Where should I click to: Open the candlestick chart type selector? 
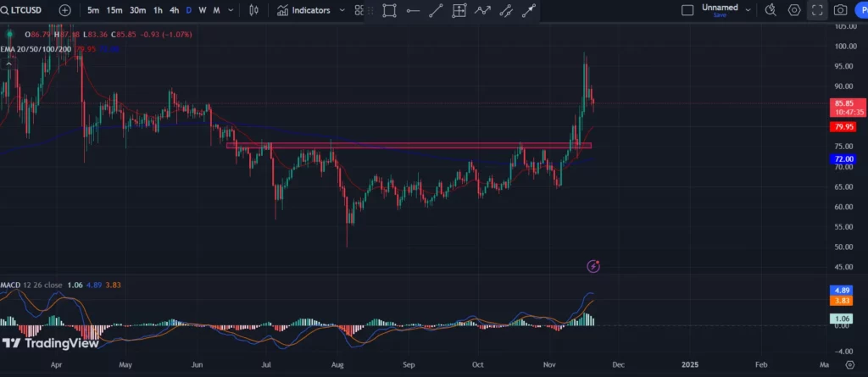(x=254, y=10)
